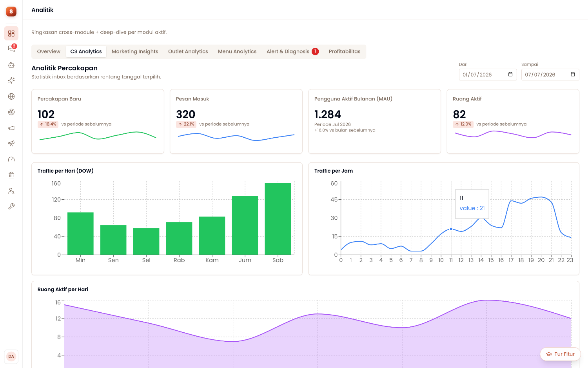Switch to the Marketing Insights tab

[x=135, y=51]
